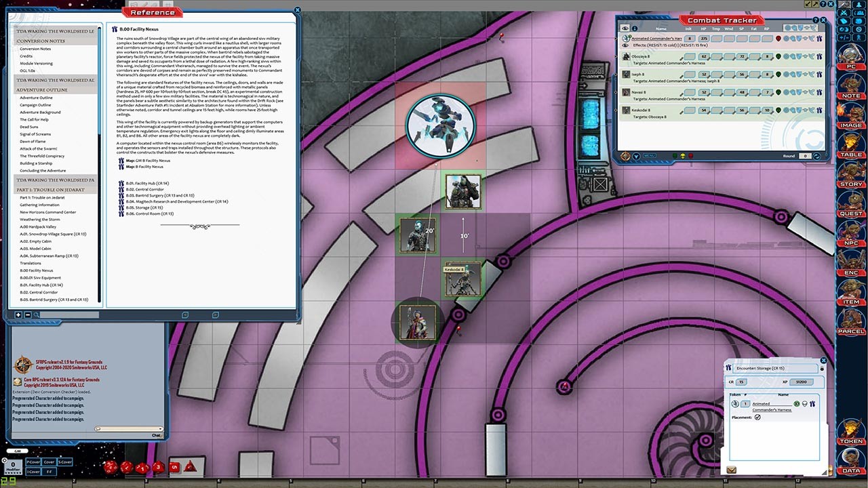The width and height of the screenshot is (868, 488).
Task: Toggle the encounter record lock icon
Action: pyautogui.click(x=821, y=368)
